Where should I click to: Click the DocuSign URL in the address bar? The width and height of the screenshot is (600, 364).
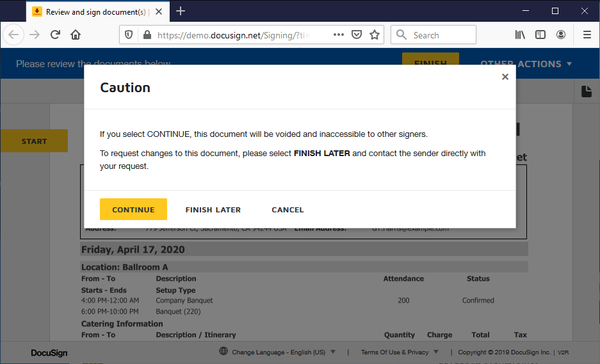click(234, 35)
